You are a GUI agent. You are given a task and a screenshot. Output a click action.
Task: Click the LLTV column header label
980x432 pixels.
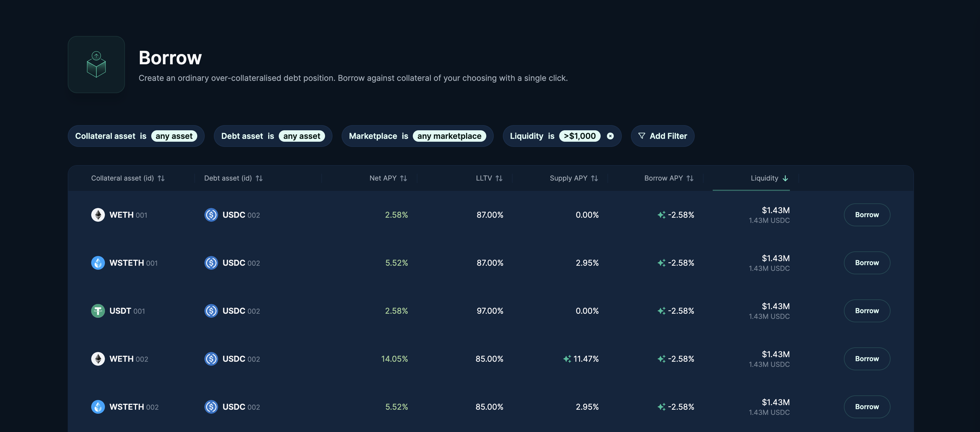484,178
